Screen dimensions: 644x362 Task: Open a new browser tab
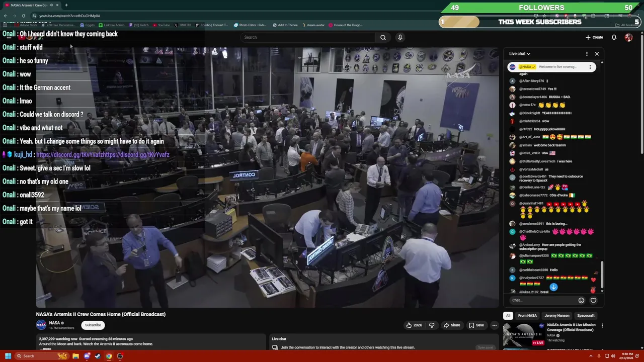point(66,5)
